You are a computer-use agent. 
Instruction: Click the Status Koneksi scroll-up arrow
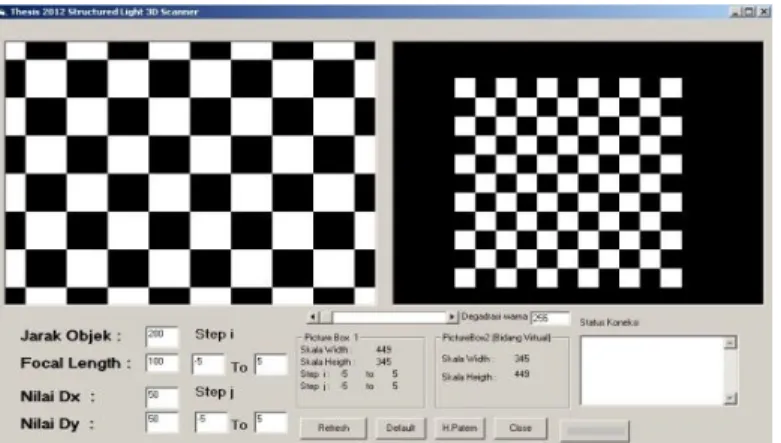tap(730, 342)
